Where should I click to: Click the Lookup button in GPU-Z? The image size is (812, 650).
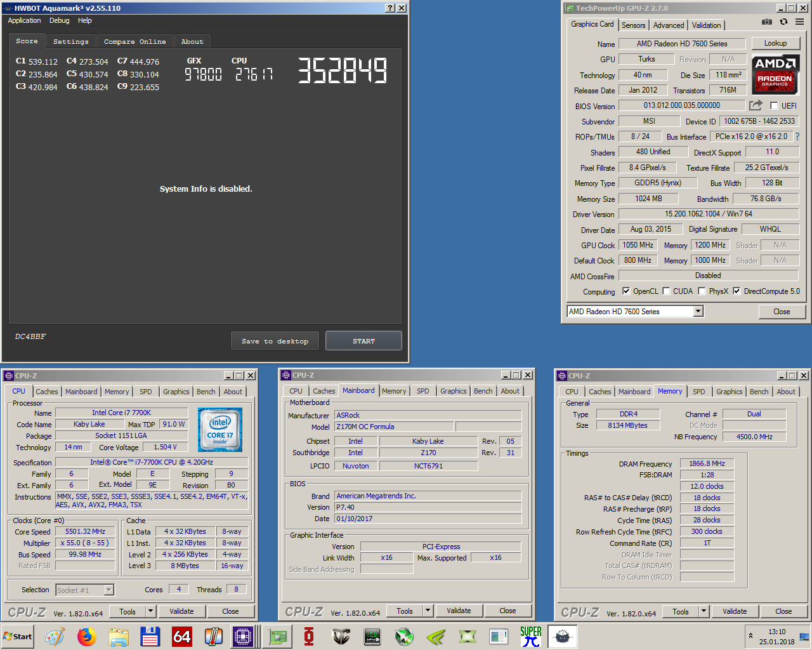pos(775,43)
